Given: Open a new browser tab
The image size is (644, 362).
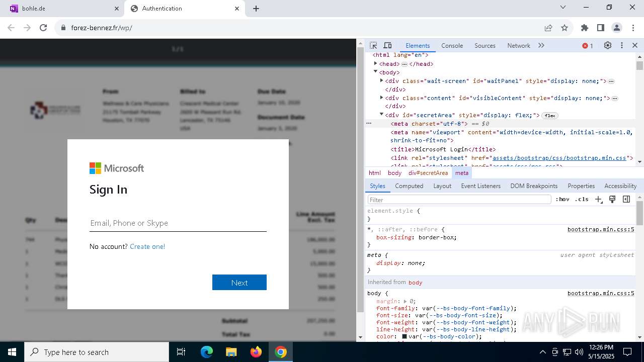Looking at the screenshot, I should click(256, 9).
